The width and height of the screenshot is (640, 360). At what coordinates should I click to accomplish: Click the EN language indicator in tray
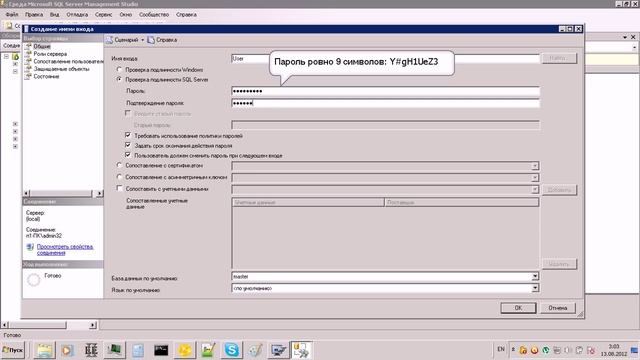pyautogui.click(x=501, y=349)
